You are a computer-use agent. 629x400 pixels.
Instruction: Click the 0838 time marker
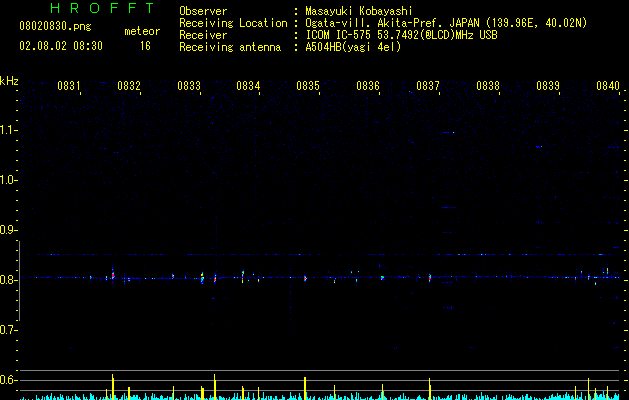488,86
